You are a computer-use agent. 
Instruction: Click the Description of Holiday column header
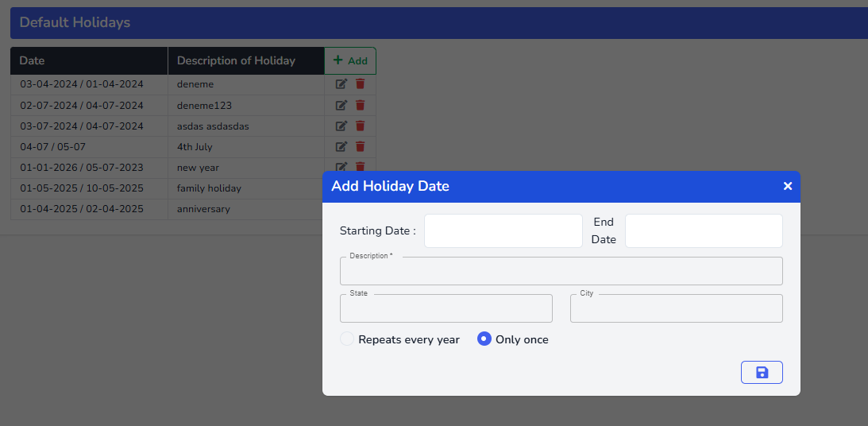(245, 60)
